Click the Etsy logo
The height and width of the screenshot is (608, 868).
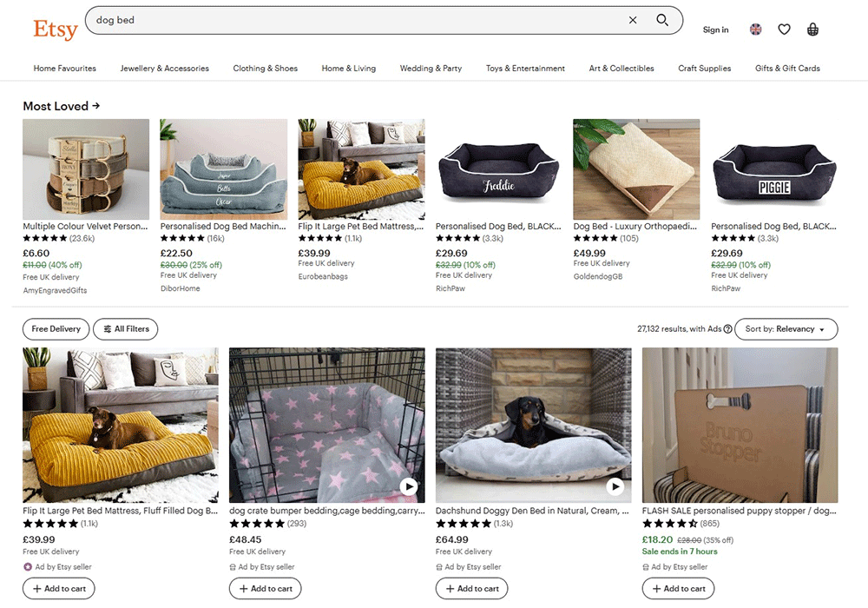click(56, 29)
